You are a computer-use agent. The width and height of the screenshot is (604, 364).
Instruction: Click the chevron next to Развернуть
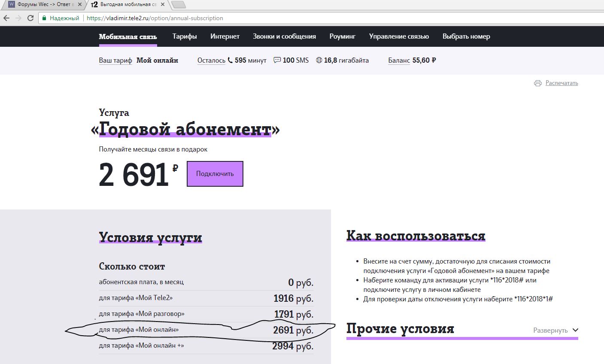pyautogui.click(x=575, y=330)
